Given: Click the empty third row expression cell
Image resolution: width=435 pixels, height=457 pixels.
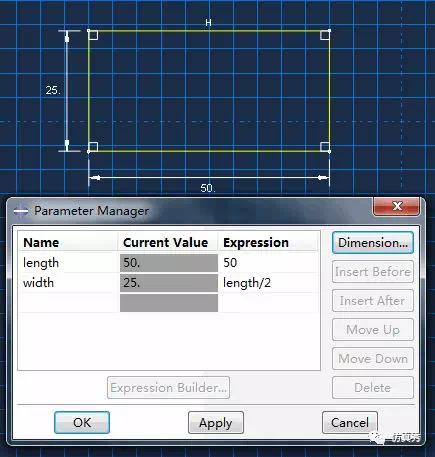Looking at the screenshot, I should pos(268,303).
